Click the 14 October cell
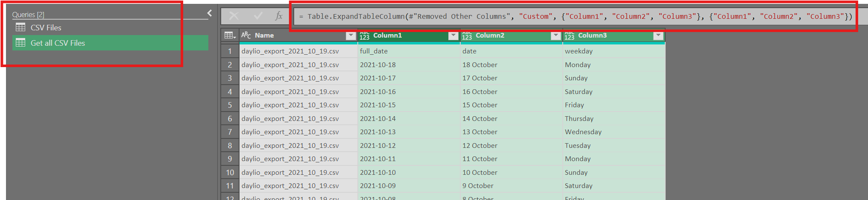This screenshot has height=200, width=868. (x=511, y=119)
